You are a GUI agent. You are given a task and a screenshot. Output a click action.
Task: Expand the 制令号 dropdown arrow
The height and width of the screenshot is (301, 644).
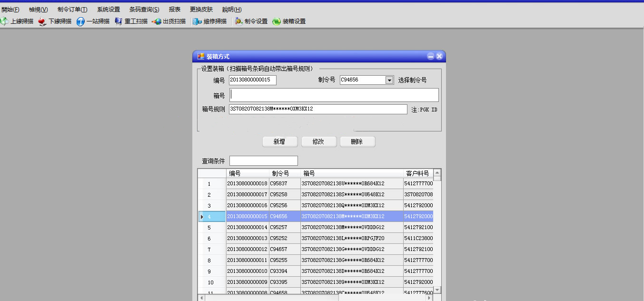[389, 80]
